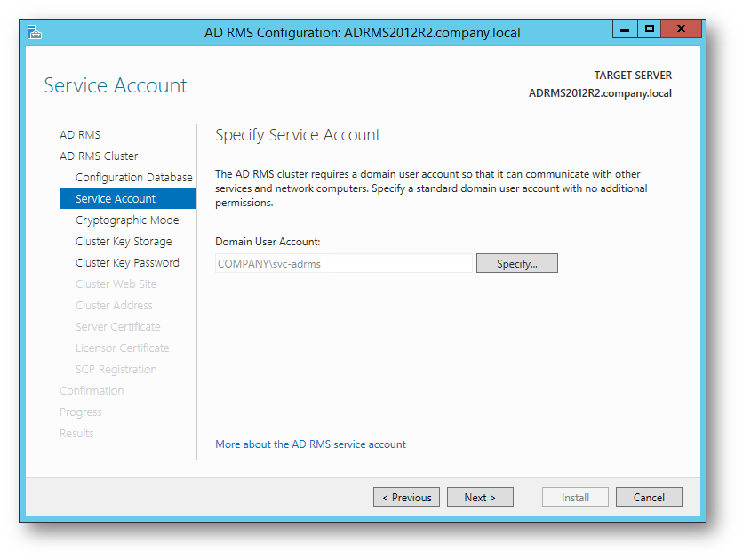This screenshot has width=743, height=560.
Task: Jump to the Cryptographic Mode step
Action: tap(127, 220)
